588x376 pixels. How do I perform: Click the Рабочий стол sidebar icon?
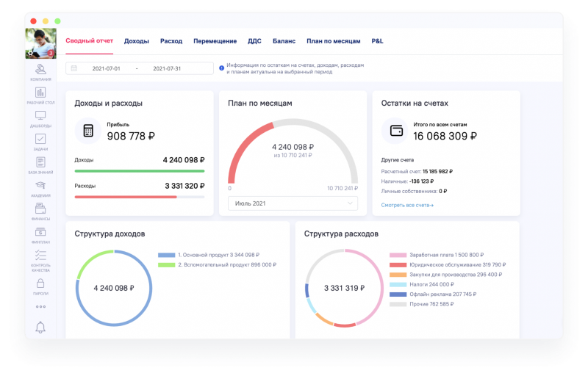pos(40,93)
